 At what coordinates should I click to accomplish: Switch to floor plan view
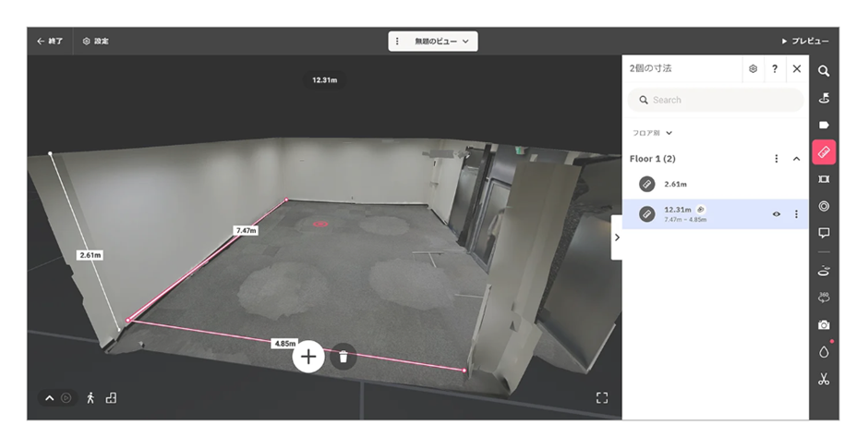coord(111,397)
